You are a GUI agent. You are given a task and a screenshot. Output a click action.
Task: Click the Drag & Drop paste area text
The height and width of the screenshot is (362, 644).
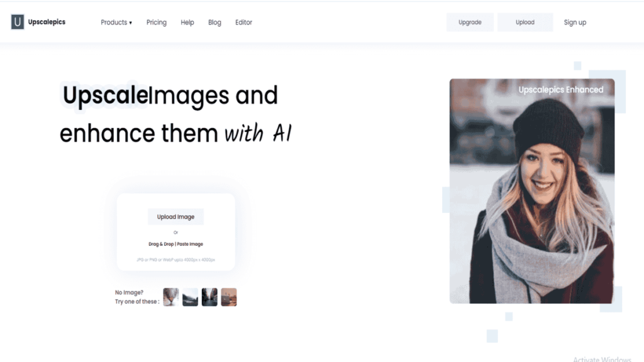(176, 244)
